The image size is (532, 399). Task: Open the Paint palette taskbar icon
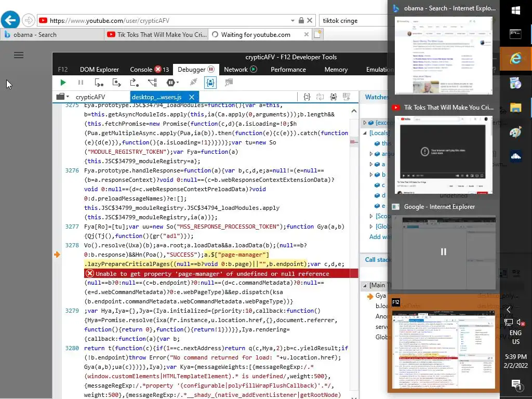(x=516, y=132)
